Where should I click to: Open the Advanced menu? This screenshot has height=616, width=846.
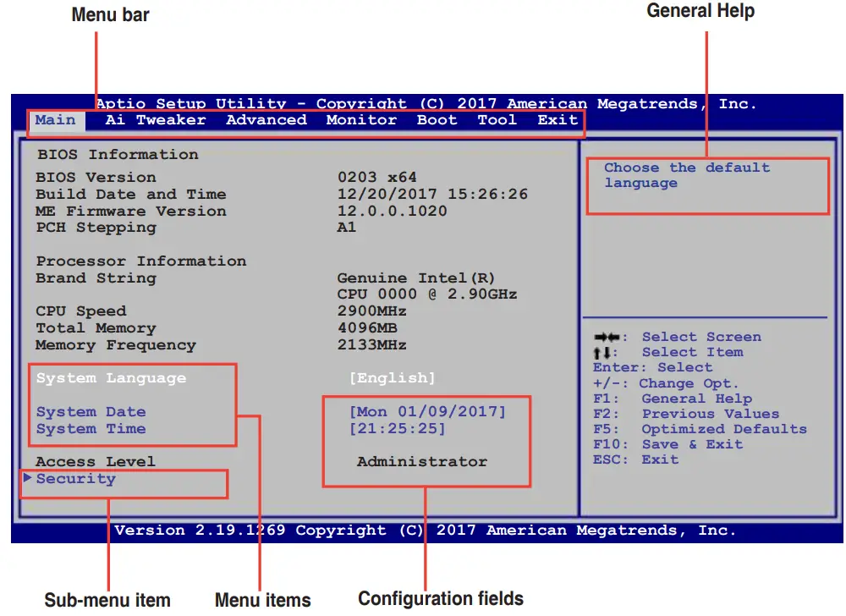pos(266,119)
